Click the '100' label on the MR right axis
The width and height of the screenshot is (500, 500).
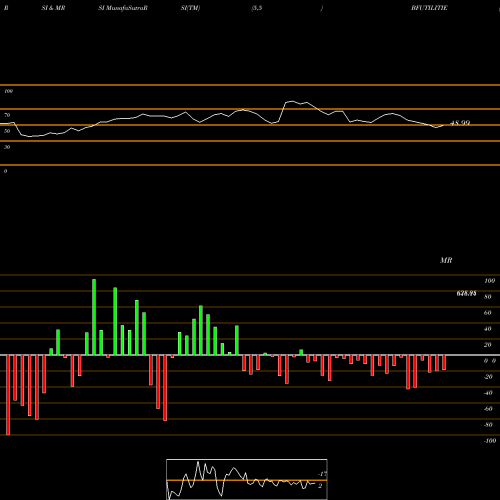tap(489, 281)
